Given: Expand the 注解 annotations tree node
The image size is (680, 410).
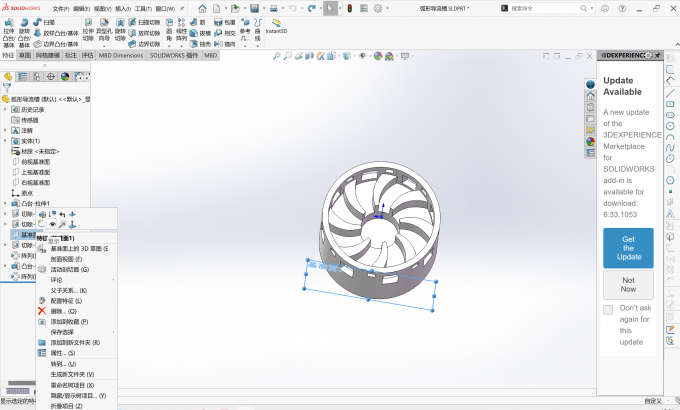Looking at the screenshot, I should [5, 130].
